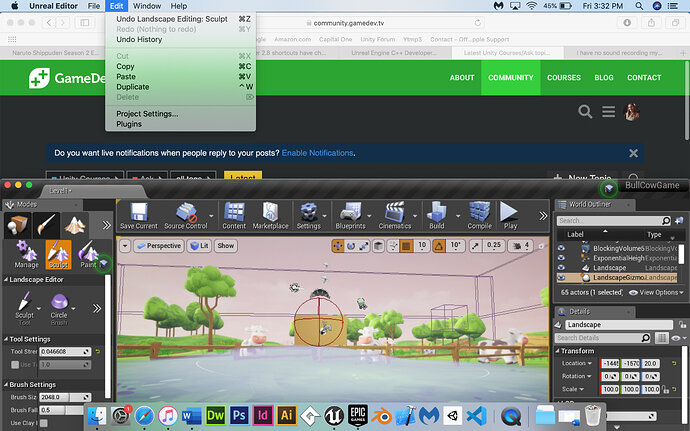This screenshot has width=690, height=431.
Task: Click the viewport Show button
Action: [226, 246]
